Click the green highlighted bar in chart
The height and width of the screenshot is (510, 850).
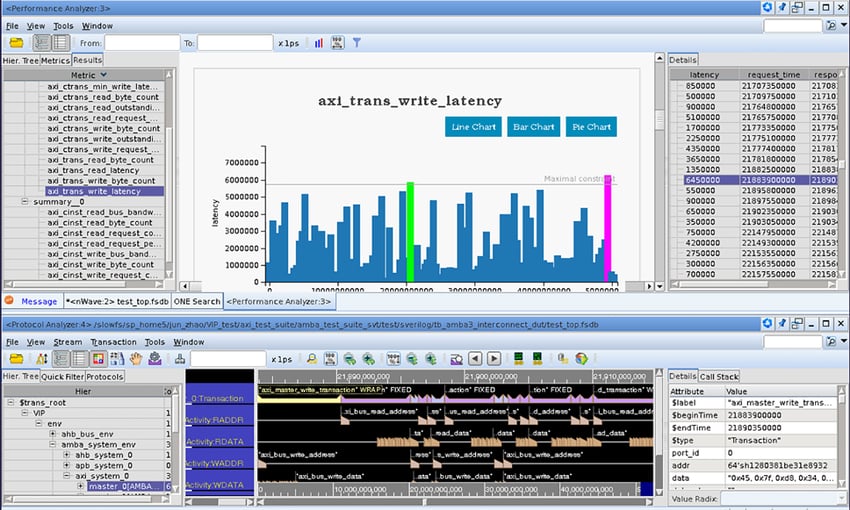click(410, 232)
